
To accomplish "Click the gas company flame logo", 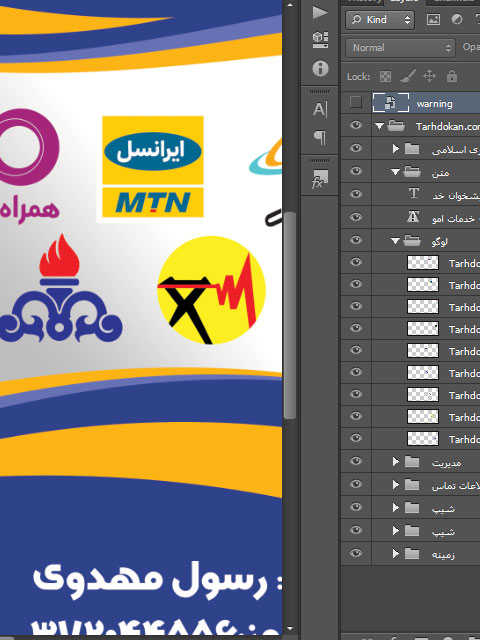I will [60, 288].
